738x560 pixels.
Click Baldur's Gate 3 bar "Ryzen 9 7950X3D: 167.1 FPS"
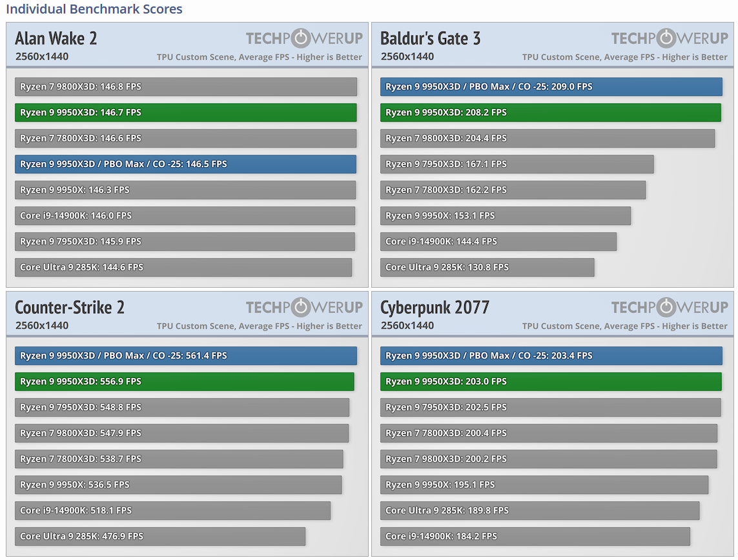coord(517,164)
